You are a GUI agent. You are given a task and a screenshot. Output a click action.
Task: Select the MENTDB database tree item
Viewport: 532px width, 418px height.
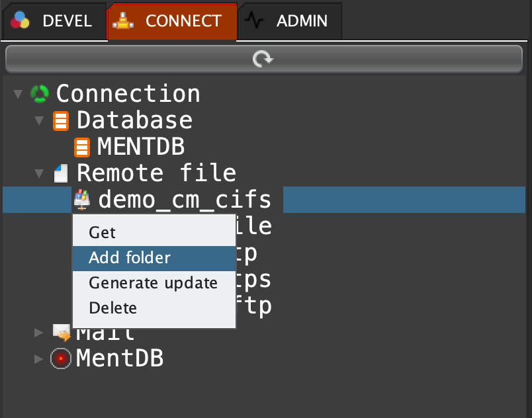(x=140, y=147)
